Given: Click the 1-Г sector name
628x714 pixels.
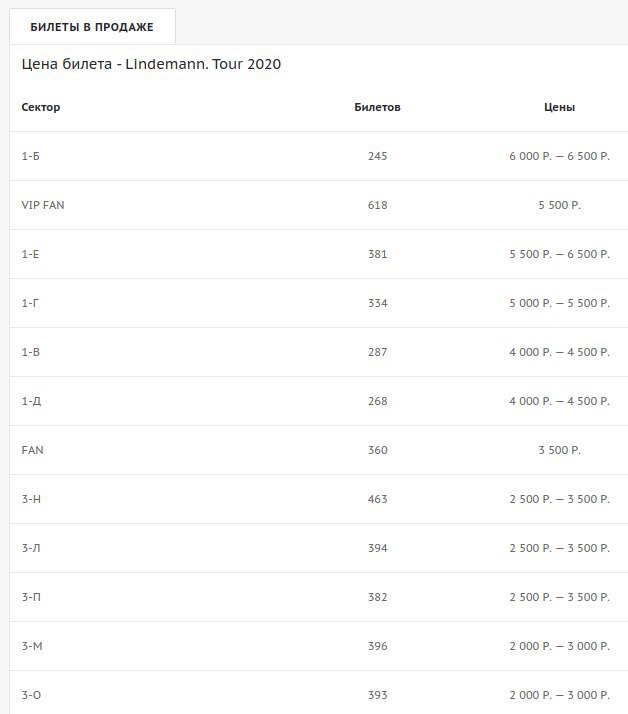Looking at the screenshot, I should point(30,303).
